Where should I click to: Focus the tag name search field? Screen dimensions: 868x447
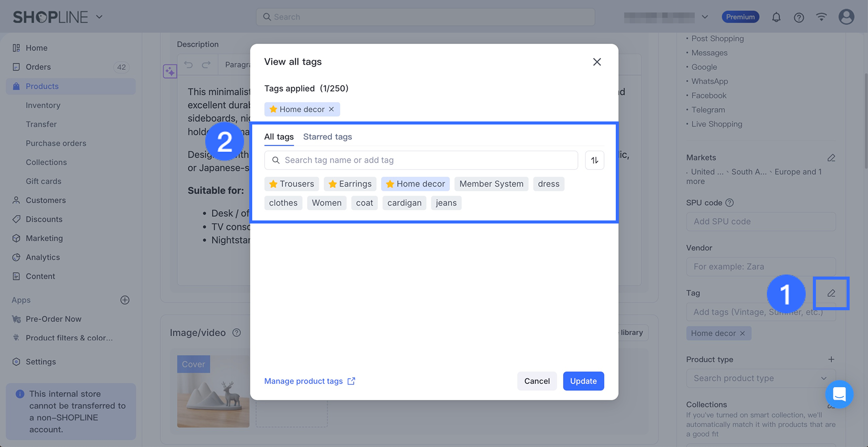pyautogui.click(x=421, y=160)
